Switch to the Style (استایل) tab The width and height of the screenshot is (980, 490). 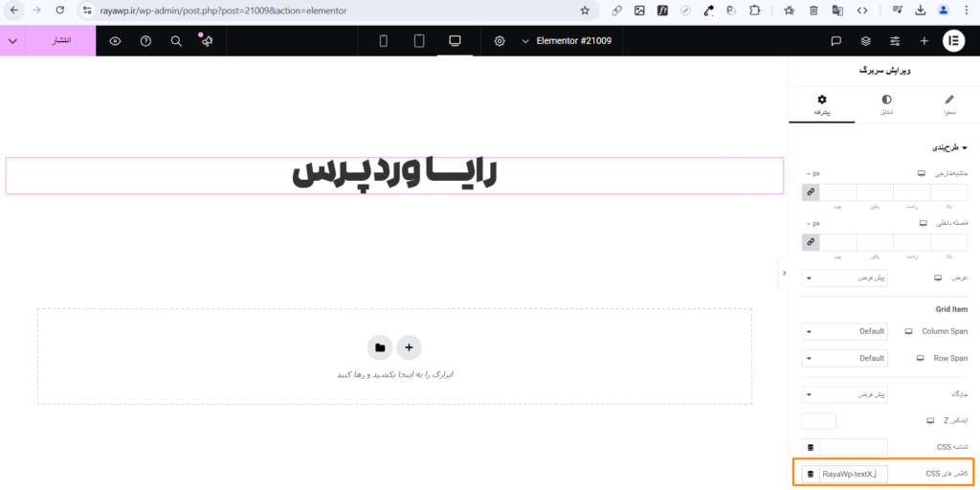(x=886, y=105)
